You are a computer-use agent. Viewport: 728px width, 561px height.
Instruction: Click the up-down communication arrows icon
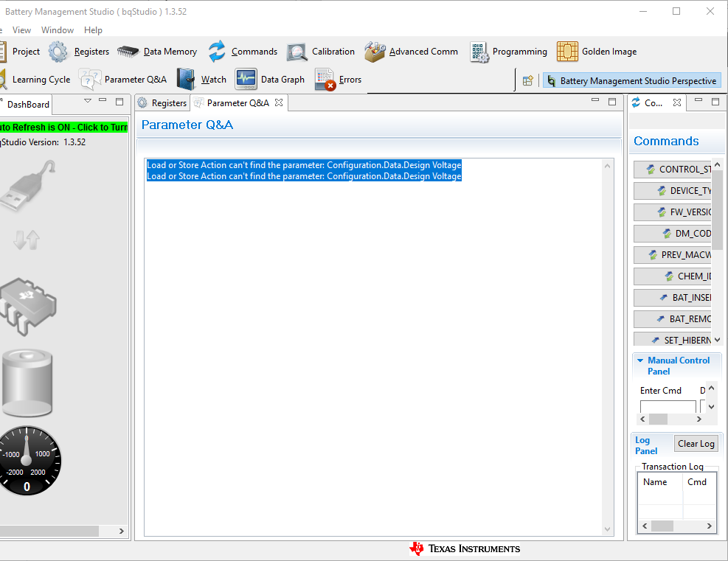27,240
